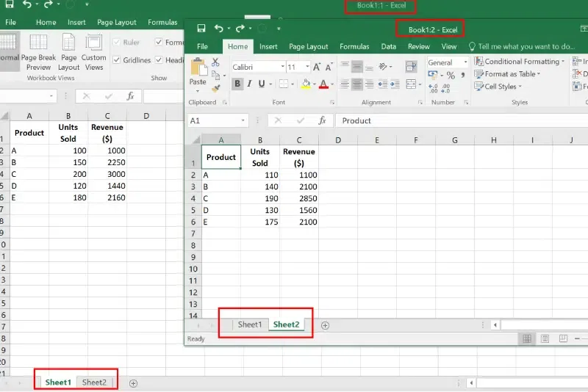The width and height of the screenshot is (588, 392).
Task: Click Undo arrow in Book1:1 window
Action: tap(27, 4)
